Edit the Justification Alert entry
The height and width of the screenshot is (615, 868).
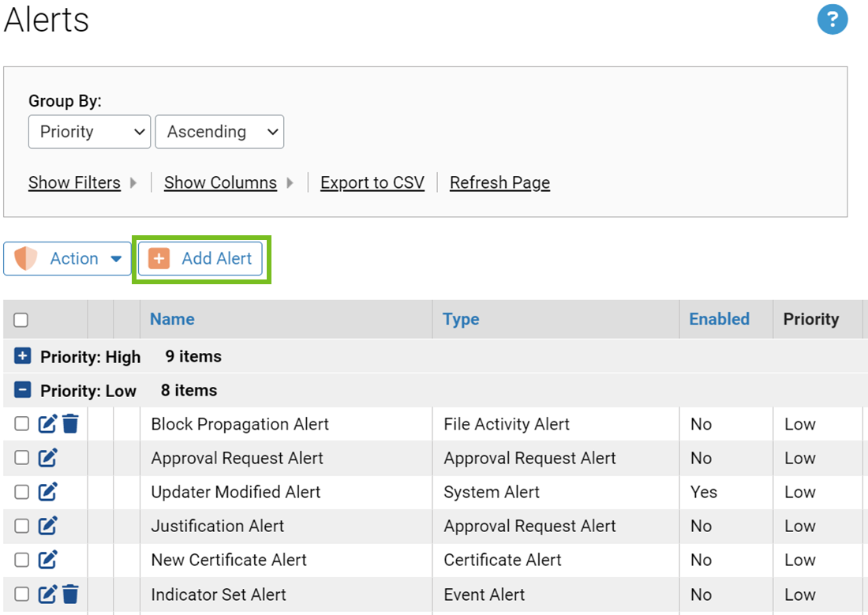(x=48, y=526)
